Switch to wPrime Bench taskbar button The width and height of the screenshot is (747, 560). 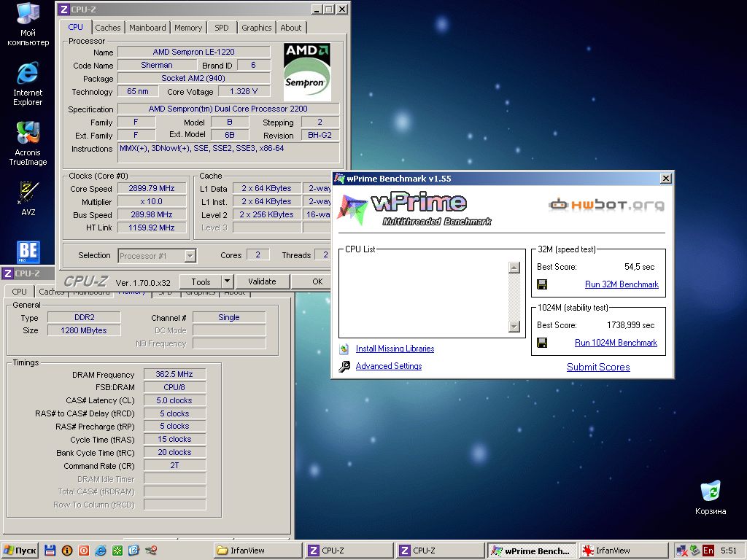click(x=531, y=551)
